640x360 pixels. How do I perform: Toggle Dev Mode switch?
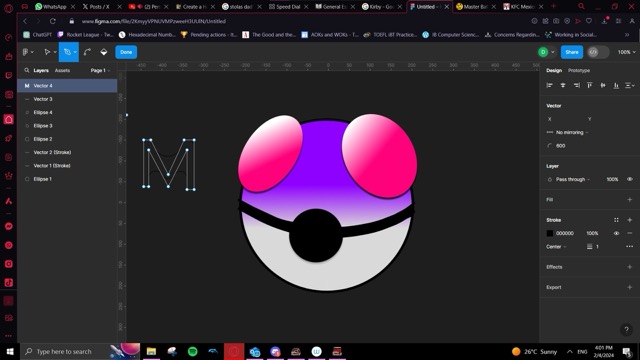(x=598, y=52)
